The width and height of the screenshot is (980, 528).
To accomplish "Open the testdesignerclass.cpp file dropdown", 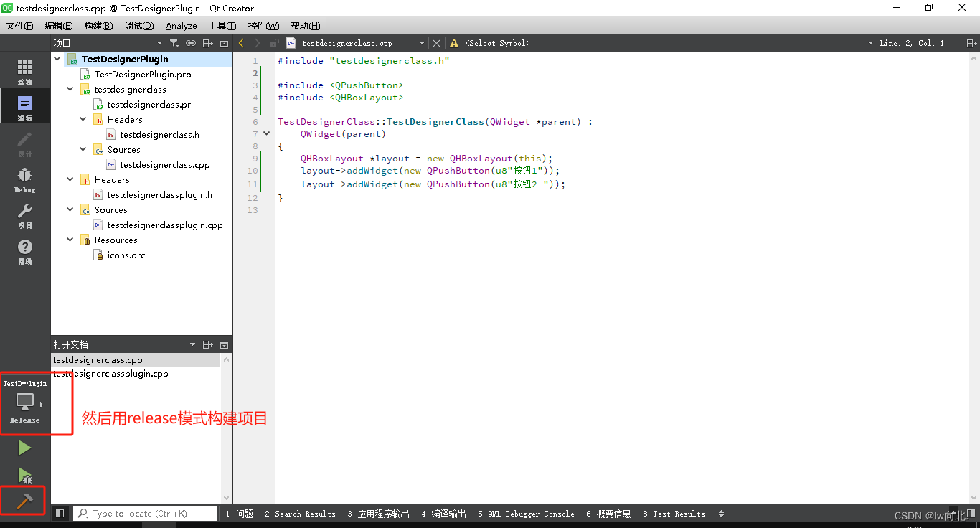I will click(x=422, y=43).
